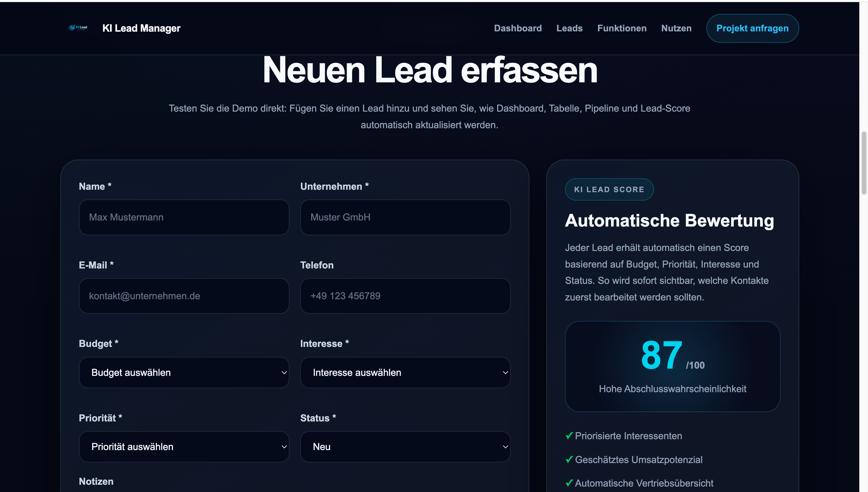868x492 pixels.
Task: Open the Interesse auswählen dropdown
Action: click(x=405, y=372)
